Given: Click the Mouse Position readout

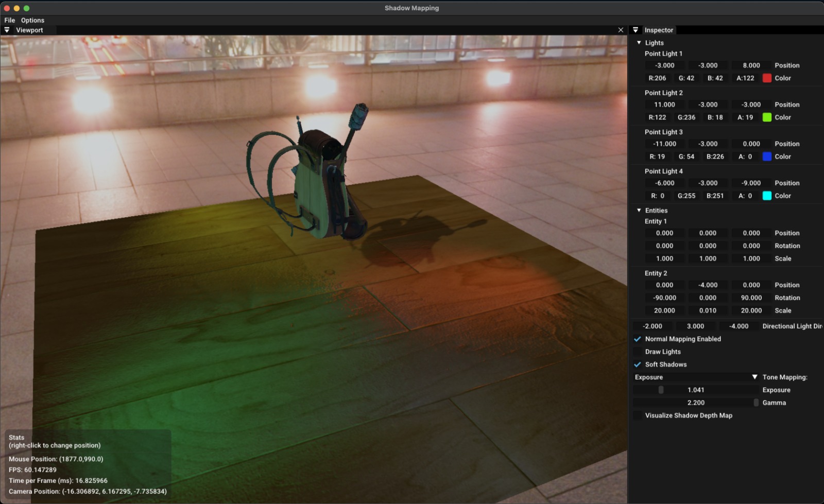Looking at the screenshot, I should coord(56,459).
